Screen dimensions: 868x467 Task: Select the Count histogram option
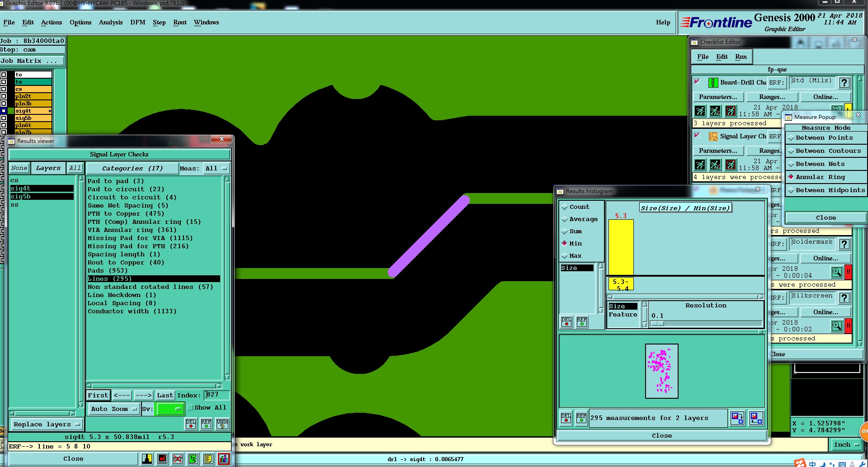coord(576,207)
